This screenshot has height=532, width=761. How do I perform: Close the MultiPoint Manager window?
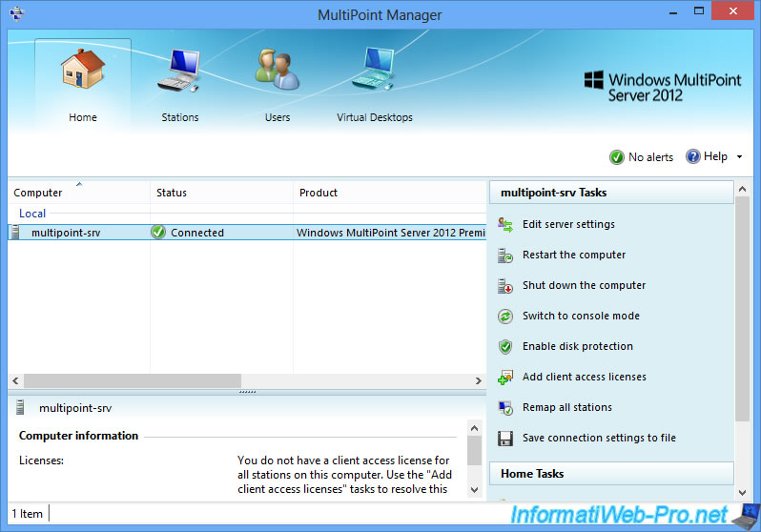(732, 10)
